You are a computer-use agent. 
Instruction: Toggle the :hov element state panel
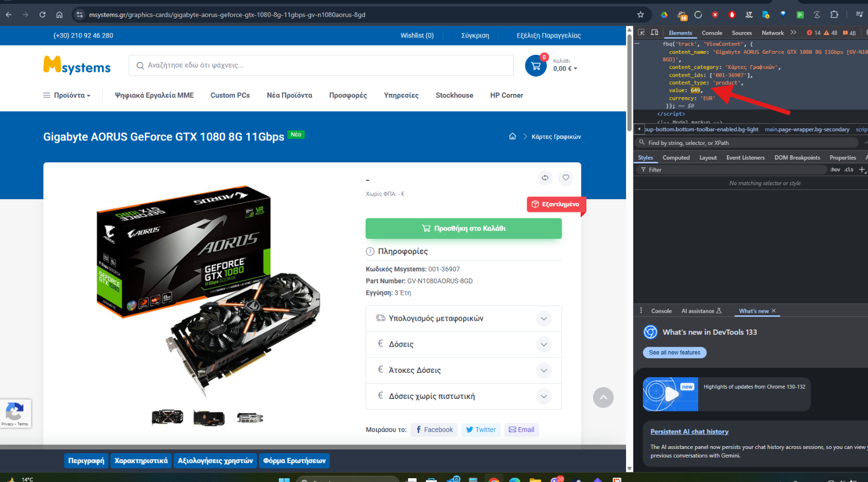835,169
